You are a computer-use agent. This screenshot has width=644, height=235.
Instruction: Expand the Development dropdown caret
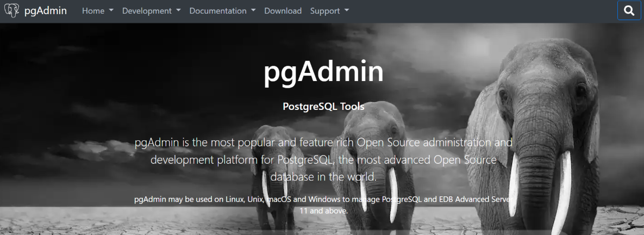(x=178, y=11)
